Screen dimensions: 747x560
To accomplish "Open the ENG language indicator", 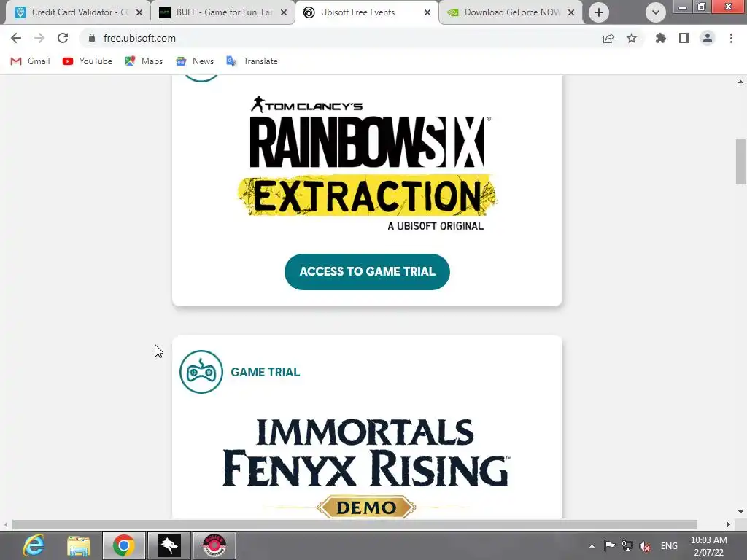I will 669,546.
